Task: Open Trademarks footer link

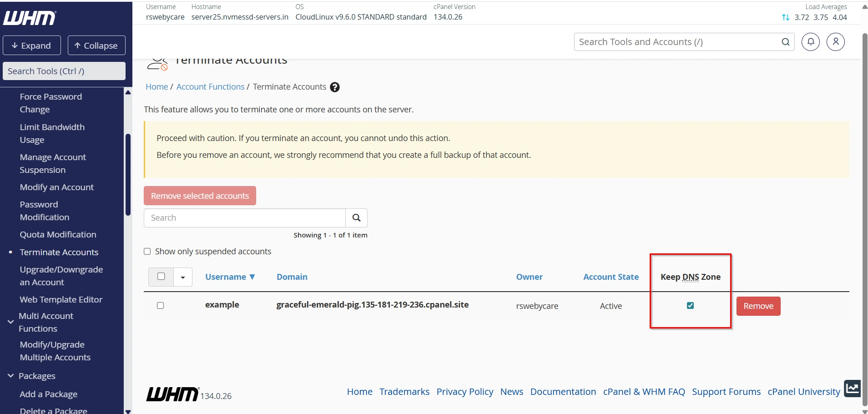Action: [x=404, y=392]
